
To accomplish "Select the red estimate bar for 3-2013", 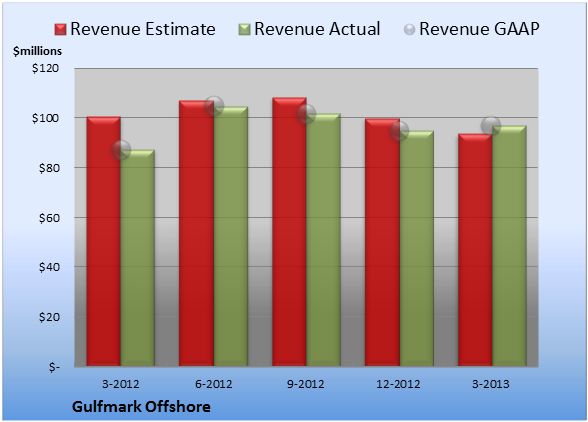I will (475, 250).
